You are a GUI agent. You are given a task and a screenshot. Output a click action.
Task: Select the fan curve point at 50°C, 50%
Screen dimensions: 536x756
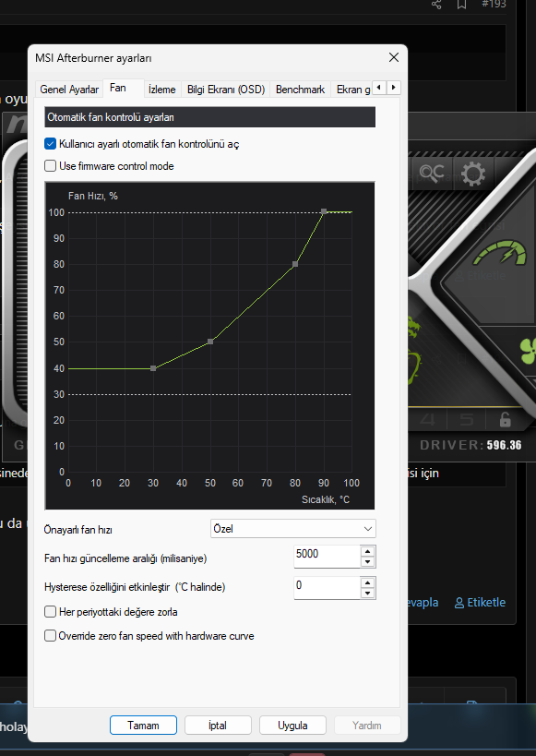(x=210, y=342)
